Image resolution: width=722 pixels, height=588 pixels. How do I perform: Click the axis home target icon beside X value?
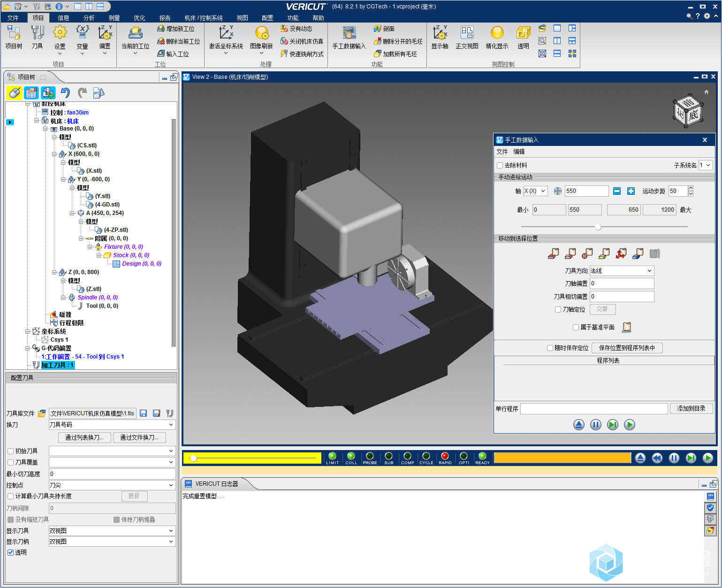coord(558,191)
